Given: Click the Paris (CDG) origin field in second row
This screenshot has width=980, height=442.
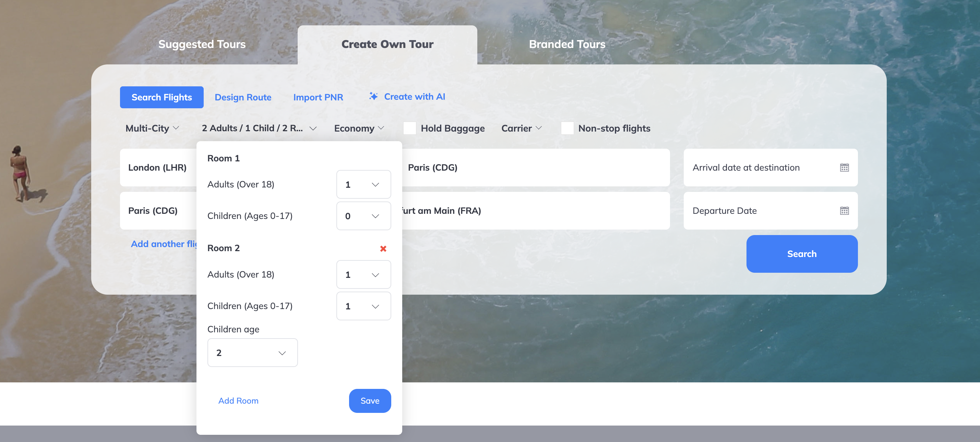Looking at the screenshot, I should [158, 211].
